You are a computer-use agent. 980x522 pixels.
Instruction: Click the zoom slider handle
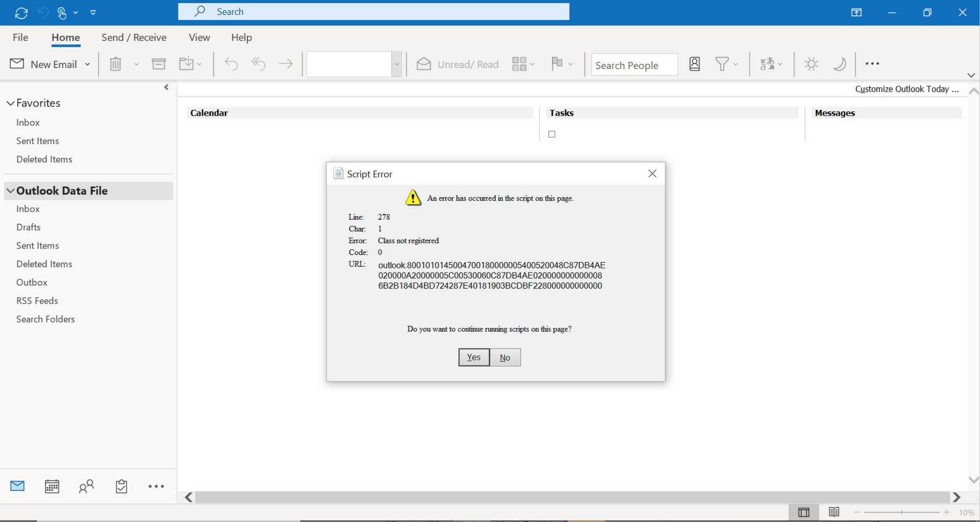click(902, 513)
